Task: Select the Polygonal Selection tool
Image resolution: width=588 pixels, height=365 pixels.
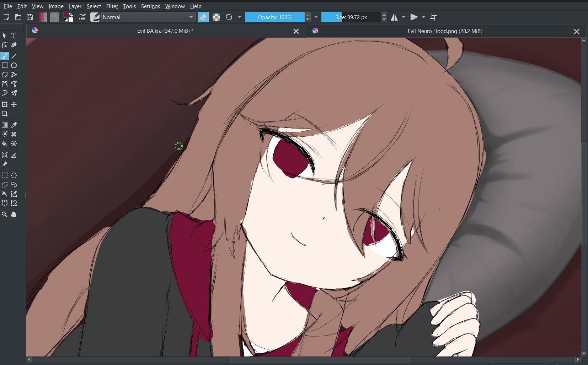Action: 5,185
